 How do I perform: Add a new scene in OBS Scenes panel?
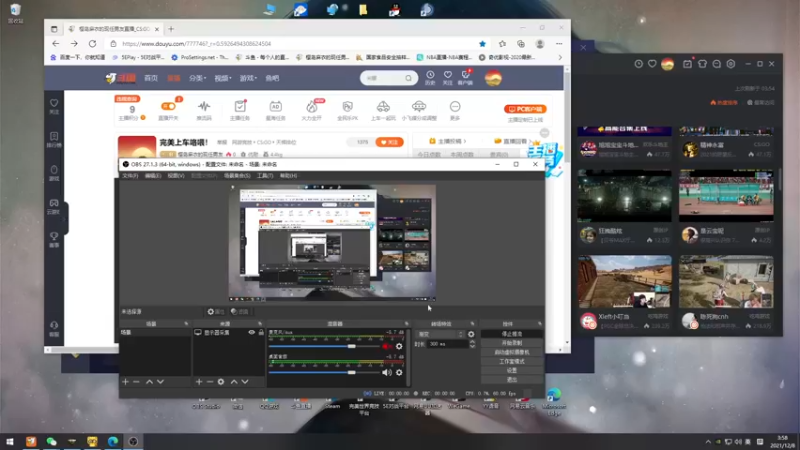tap(126, 382)
